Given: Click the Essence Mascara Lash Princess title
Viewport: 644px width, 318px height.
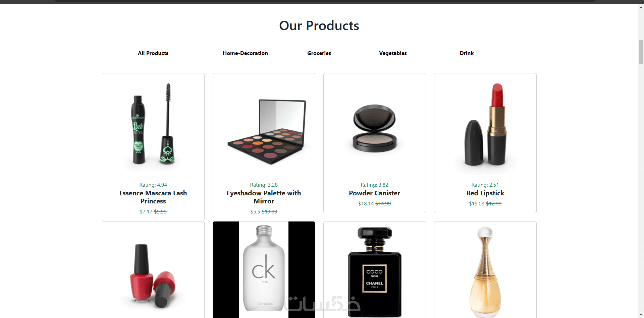Looking at the screenshot, I should 153,197.
